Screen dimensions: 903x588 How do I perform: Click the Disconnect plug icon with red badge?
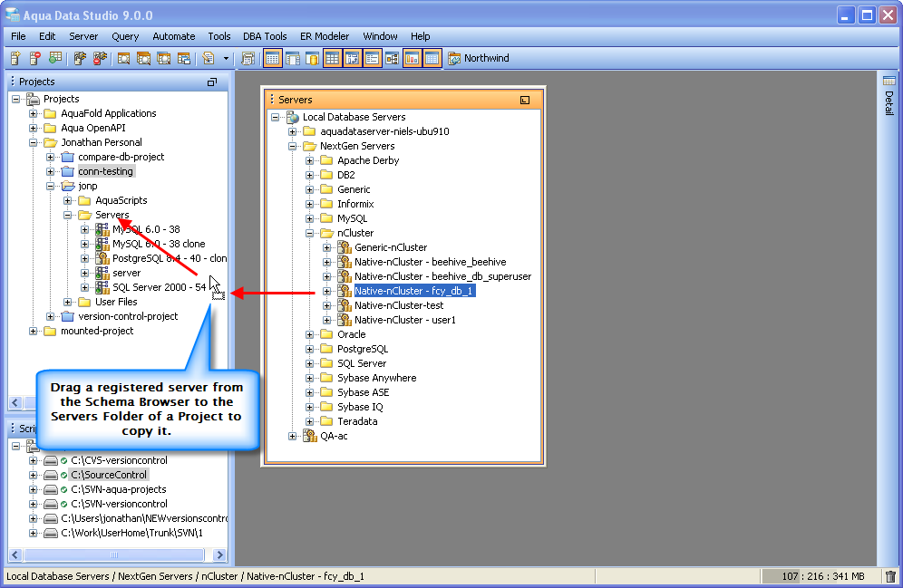coord(101,58)
